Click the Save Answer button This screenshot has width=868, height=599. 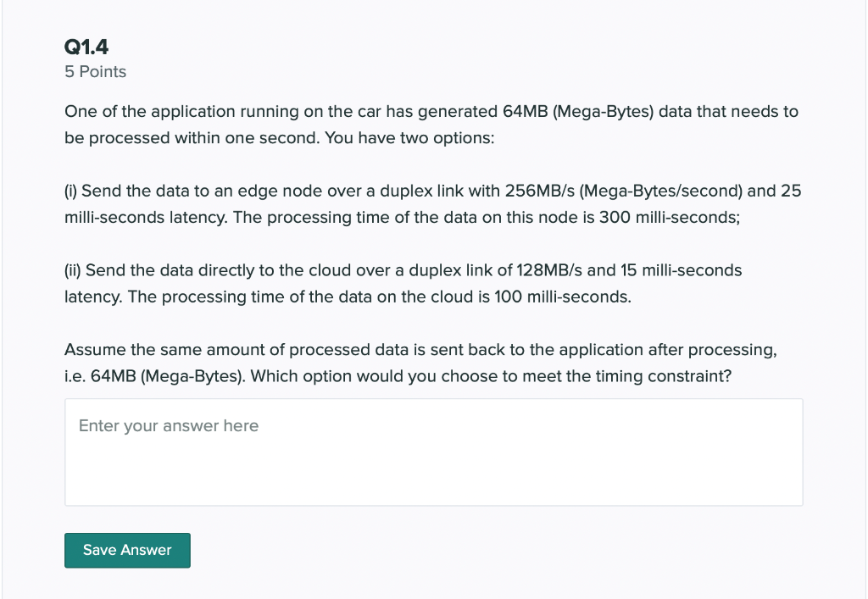(x=127, y=550)
